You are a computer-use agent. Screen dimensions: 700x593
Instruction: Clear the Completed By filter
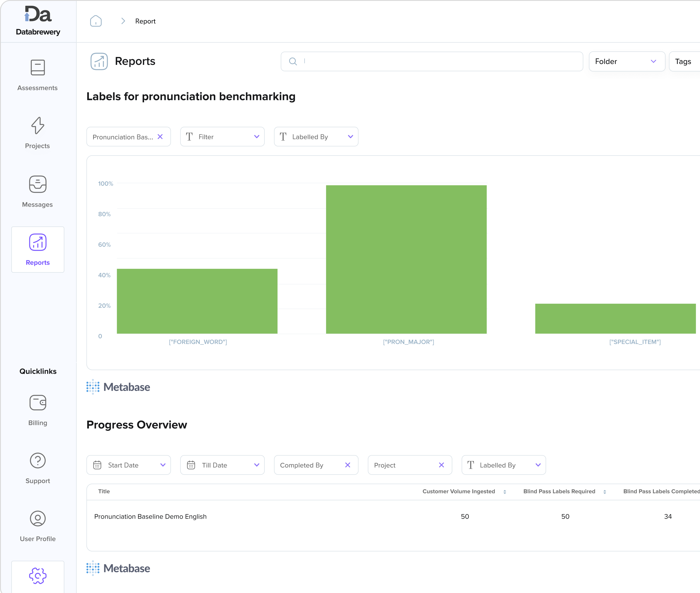(348, 465)
